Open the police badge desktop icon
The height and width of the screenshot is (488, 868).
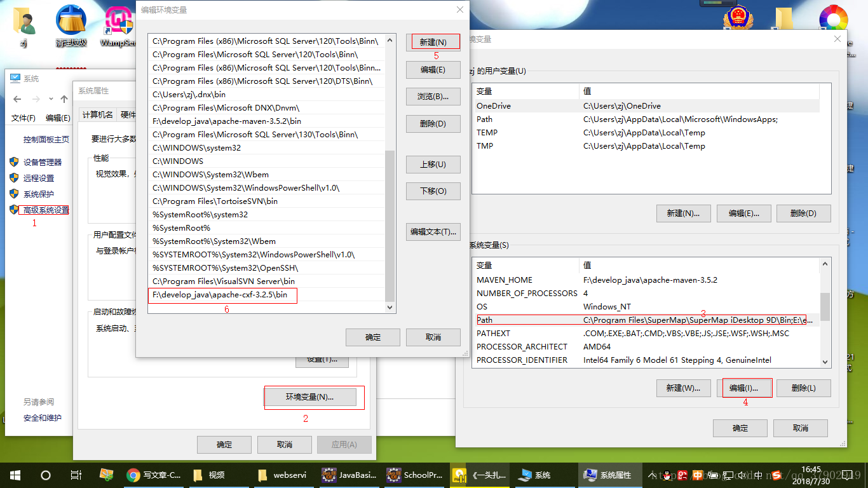point(738,18)
